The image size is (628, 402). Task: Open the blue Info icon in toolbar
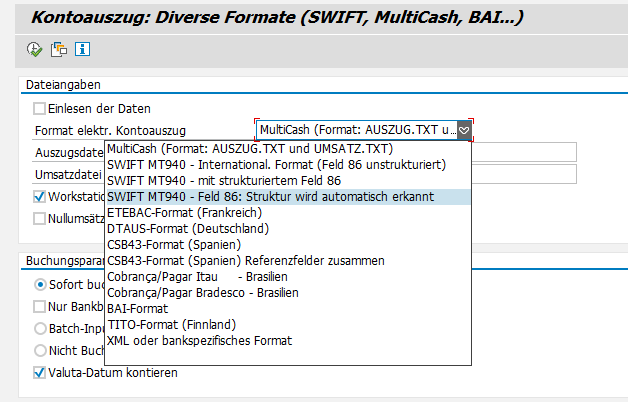[x=82, y=49]
